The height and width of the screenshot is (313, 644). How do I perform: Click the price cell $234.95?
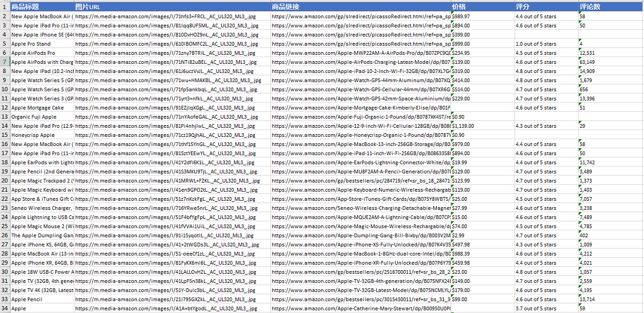click(x=483, y=53)
